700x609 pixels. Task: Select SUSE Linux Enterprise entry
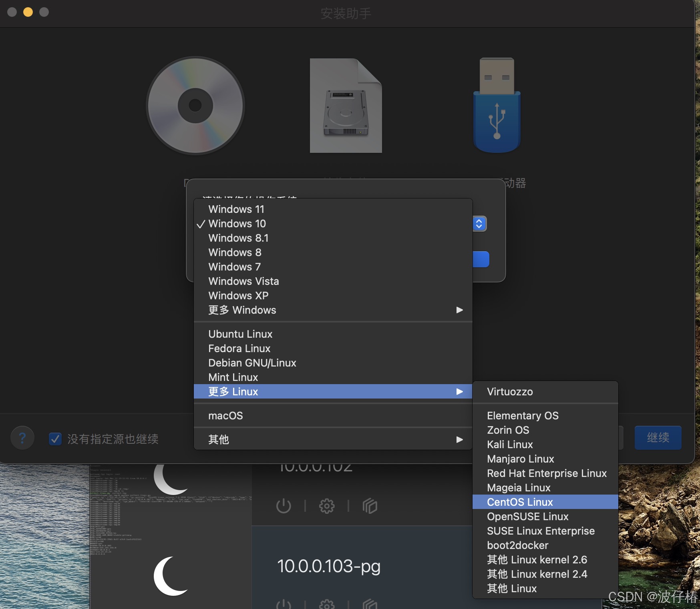pyautogui.click(x=545, y=531)
